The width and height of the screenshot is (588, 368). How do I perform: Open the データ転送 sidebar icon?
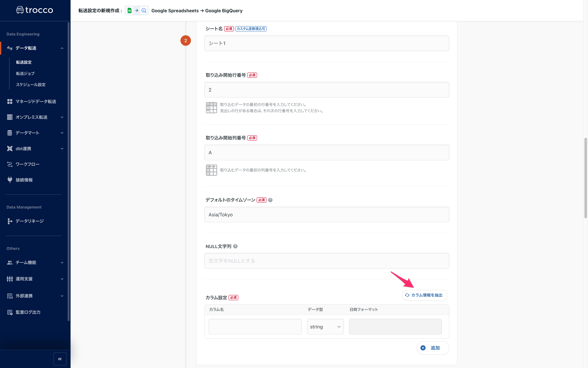[x=10, y=48]
